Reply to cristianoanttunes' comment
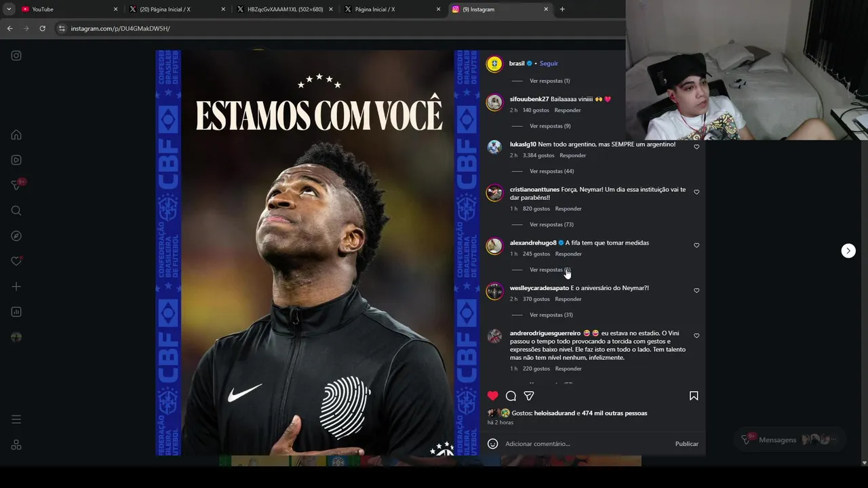The image size is (868, 488). pos(568,209)
